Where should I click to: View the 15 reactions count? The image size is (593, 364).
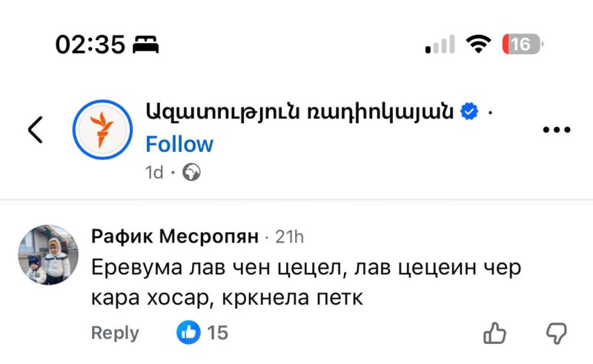tap(217, 333)
